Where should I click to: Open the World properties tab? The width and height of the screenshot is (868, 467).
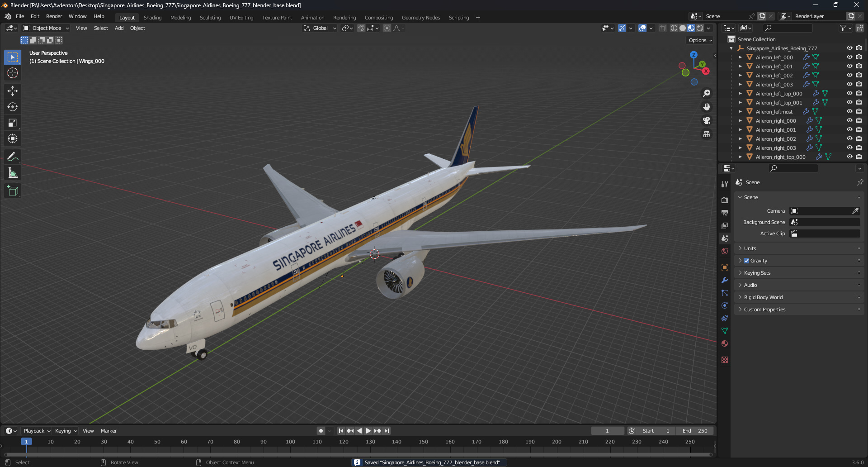tap(725, 251)
